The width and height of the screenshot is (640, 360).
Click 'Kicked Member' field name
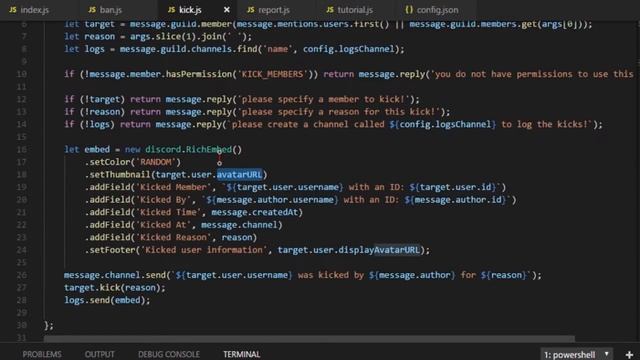click(x=173, y=187)
